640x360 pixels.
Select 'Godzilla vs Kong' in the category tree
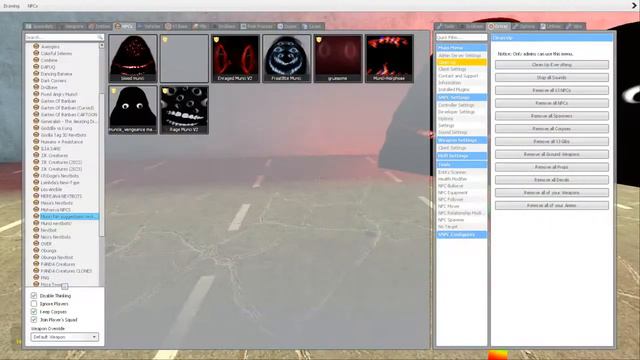(56, 128)
